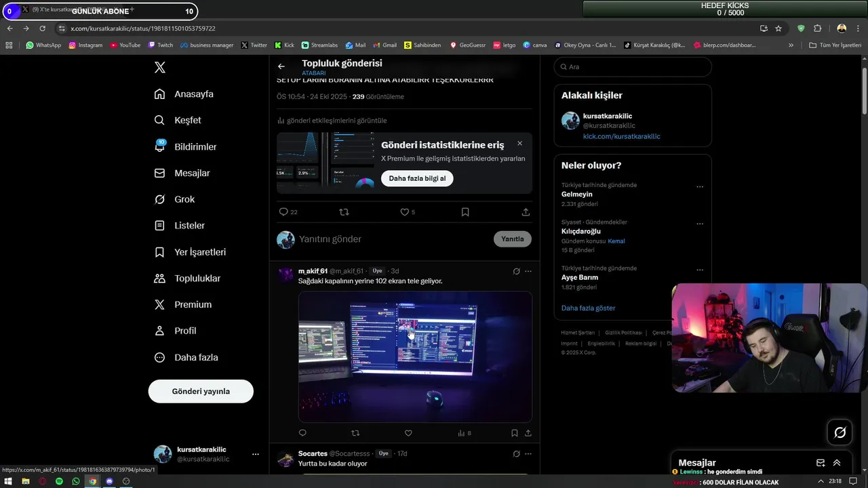The image size is (868, 488).
Task: Open Profil page
Action: tap(175, 331)
